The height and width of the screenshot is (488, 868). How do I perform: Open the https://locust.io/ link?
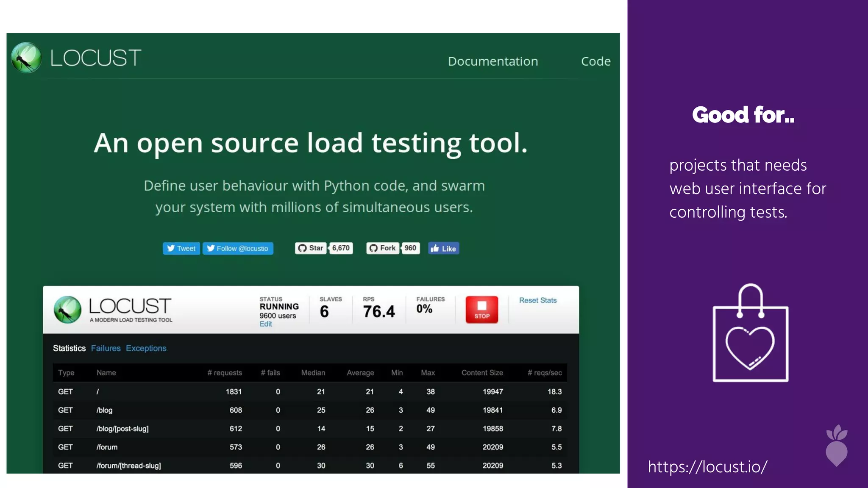point(707,467)
